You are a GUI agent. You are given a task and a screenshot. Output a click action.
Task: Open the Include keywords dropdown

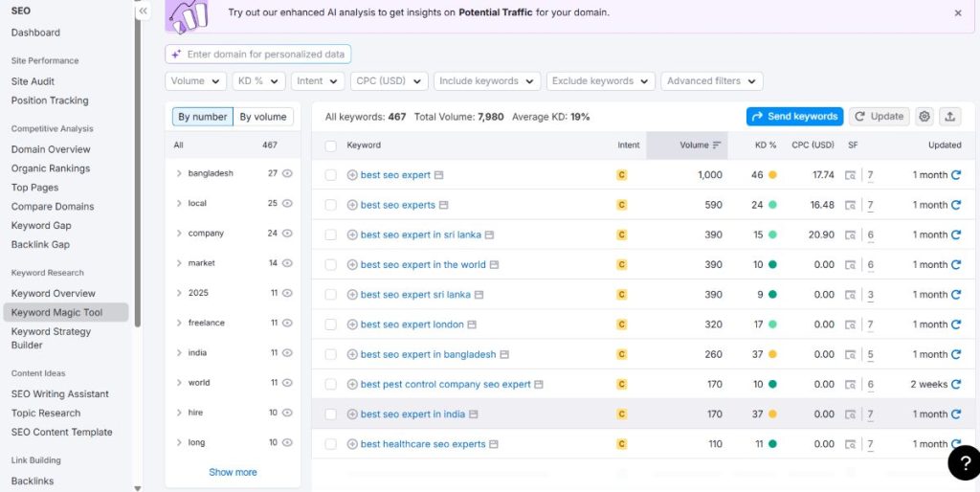click(487, 81)
